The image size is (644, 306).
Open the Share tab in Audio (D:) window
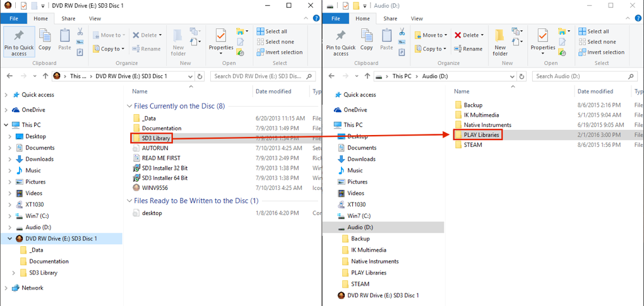[390, 19]
